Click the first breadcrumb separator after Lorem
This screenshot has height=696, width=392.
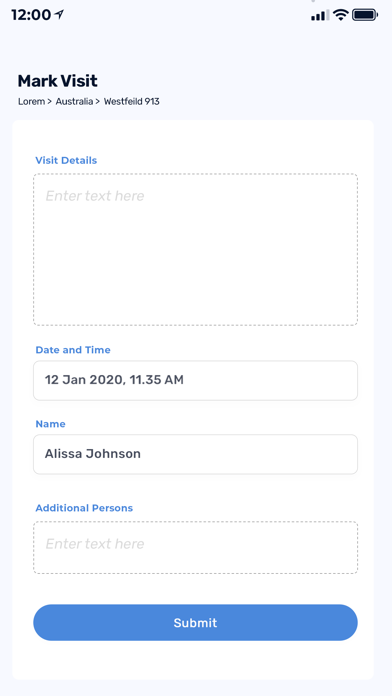click(49, 102)
